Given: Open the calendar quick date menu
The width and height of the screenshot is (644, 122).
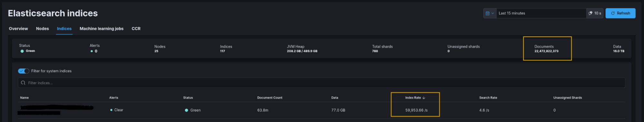Looking at the screenshot, I should pyautogui.click(x=490, y=13).
